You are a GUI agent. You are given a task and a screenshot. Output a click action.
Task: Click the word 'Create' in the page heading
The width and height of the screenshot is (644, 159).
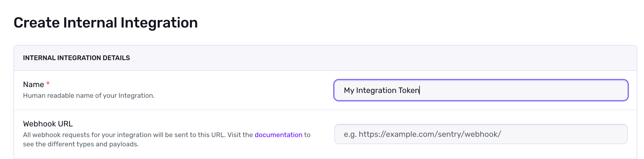point(36,22)
